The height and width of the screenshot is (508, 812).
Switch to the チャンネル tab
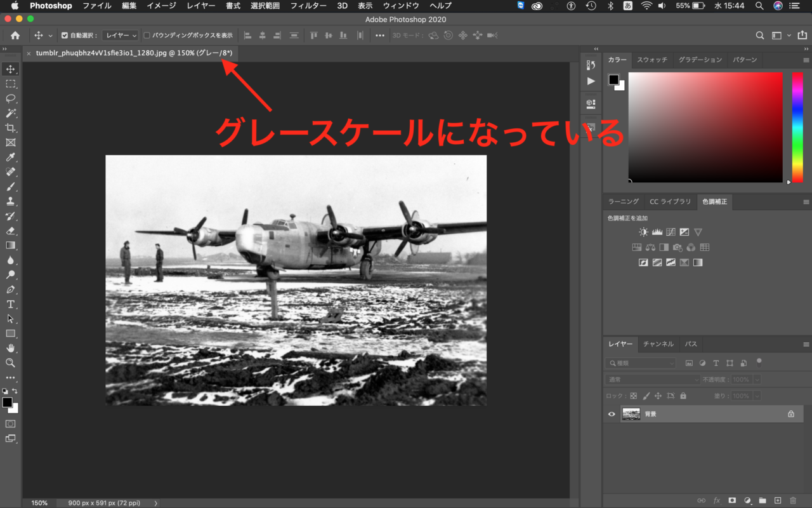pyautogui.click(x=658, y=344)
